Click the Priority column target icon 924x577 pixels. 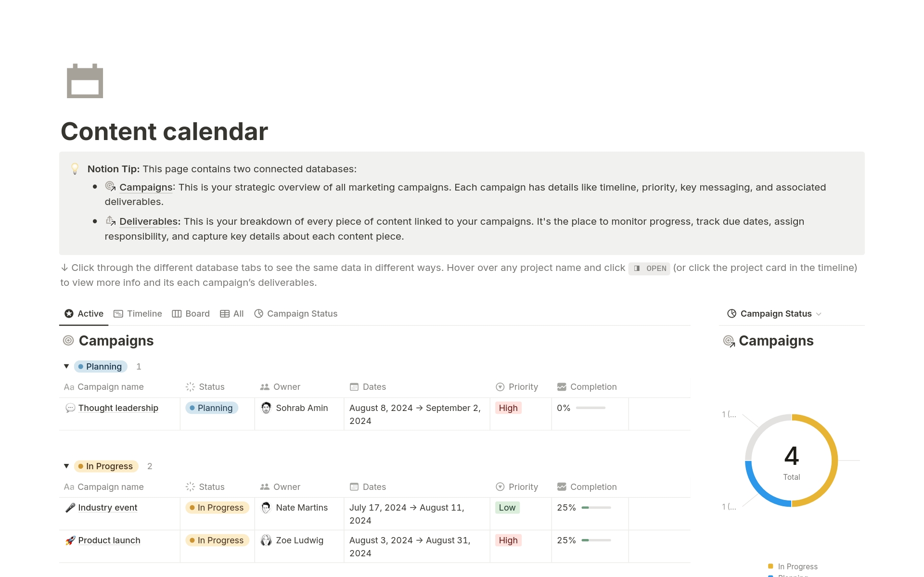pos(500,386)
